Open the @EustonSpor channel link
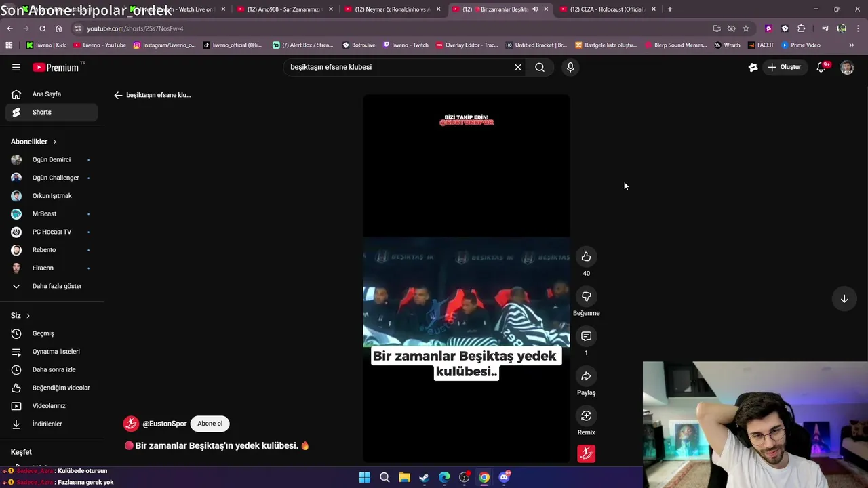The width and height of the screenshot is (868, 488). tap(164, 424)
